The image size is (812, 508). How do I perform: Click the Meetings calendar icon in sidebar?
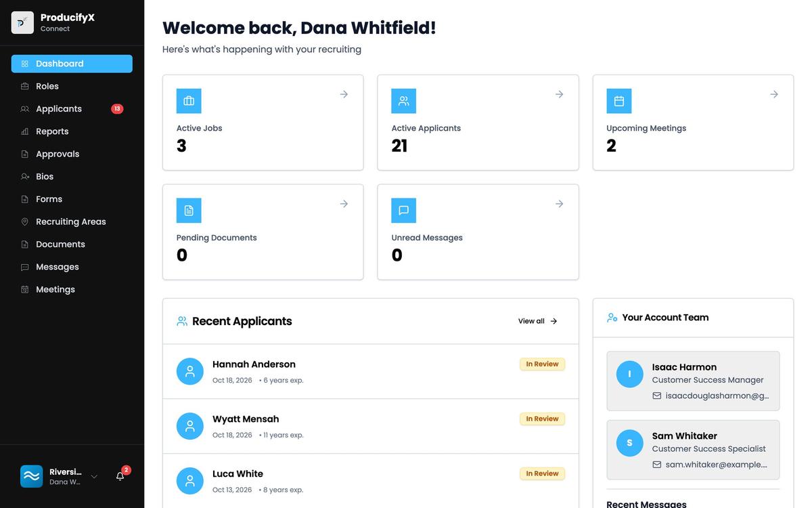tap(25, 289)
